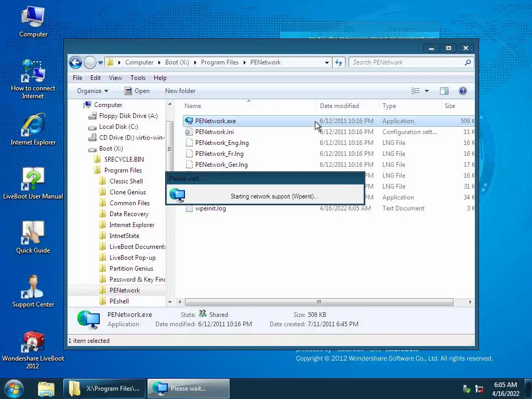Click the Windows Start button
532x399 pixels.
pos(14,389)
